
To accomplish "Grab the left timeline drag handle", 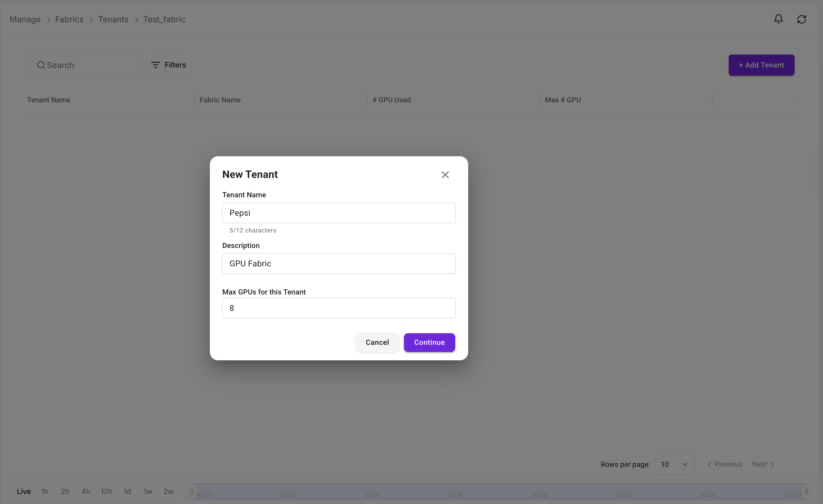I will [191, 491].
